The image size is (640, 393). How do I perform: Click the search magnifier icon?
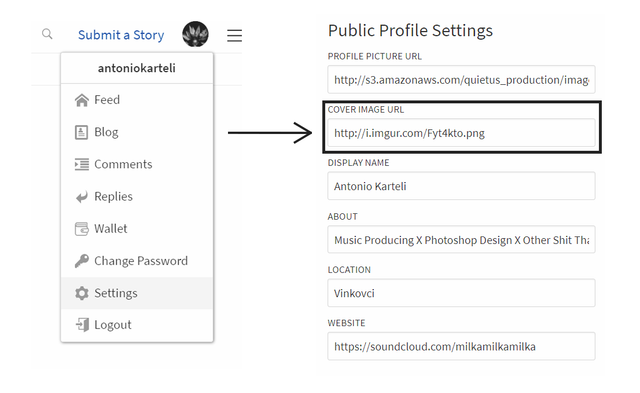(x=47, y=34)
